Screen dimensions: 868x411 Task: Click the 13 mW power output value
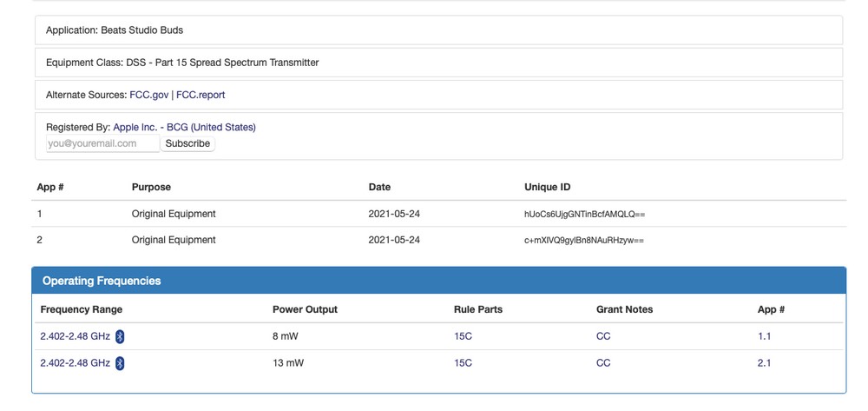[288, 363]
